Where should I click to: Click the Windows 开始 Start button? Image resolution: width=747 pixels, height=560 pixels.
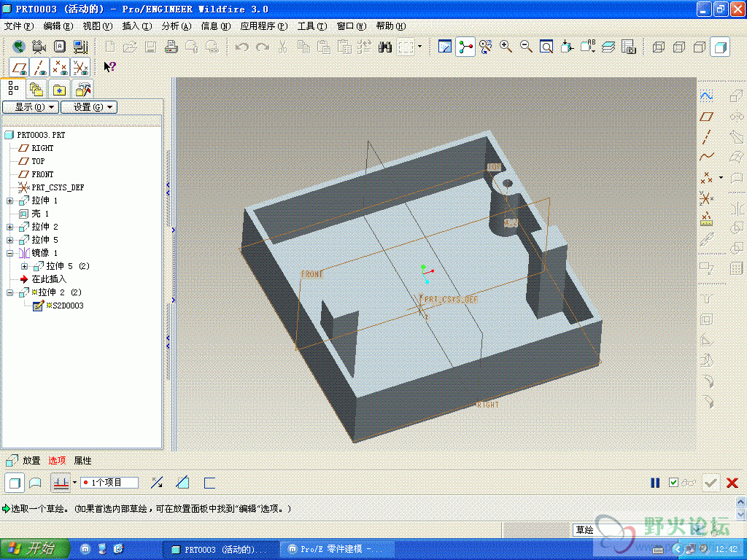click(x=34, y=548)
